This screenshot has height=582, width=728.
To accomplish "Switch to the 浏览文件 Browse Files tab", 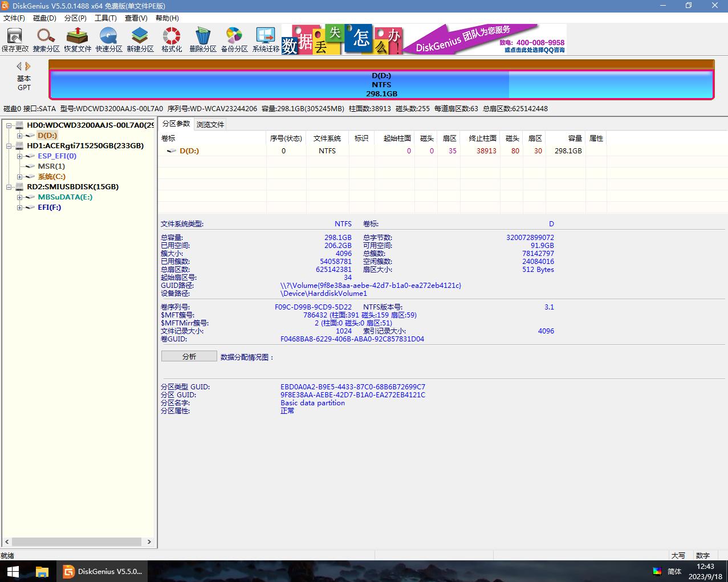I will point(210,124).
